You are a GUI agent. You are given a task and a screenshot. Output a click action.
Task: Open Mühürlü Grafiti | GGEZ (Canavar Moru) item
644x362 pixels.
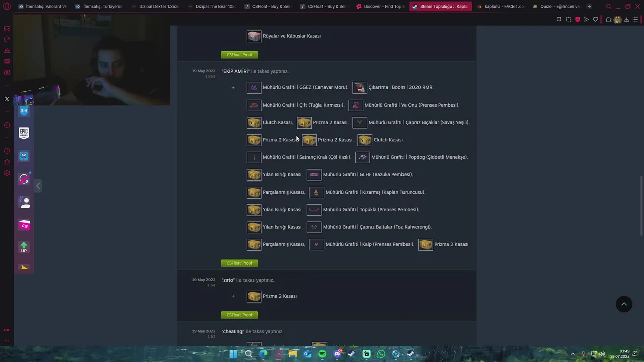pyautogui.click(x=305, y=87)
